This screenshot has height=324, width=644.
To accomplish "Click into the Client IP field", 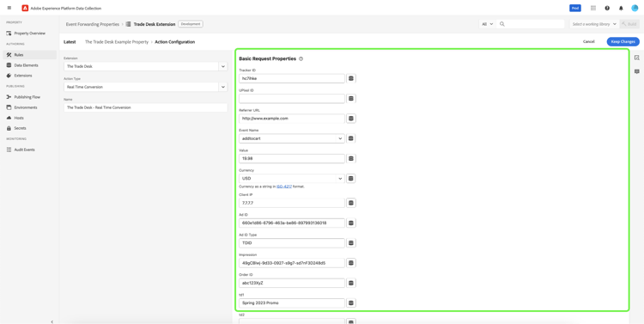I will click(x=292, y=203).
